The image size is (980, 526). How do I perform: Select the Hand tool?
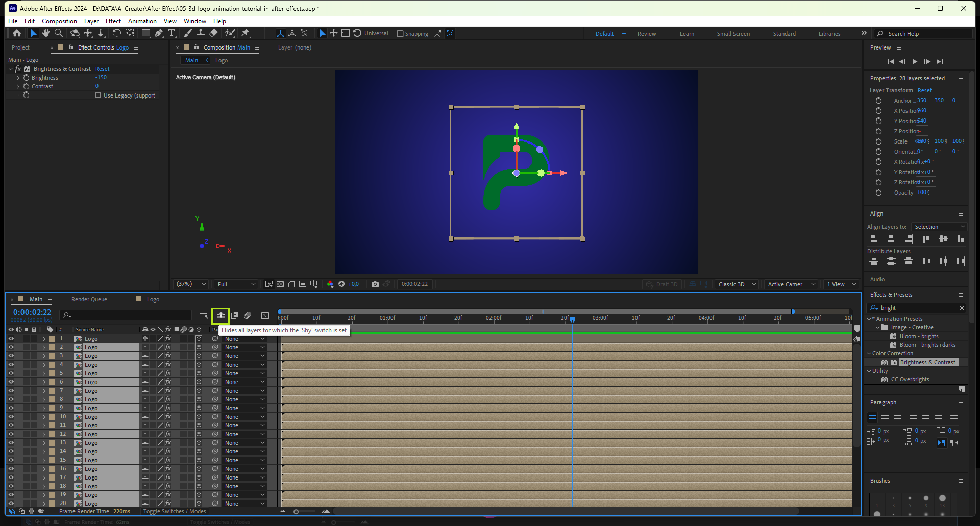click(46, 33)
